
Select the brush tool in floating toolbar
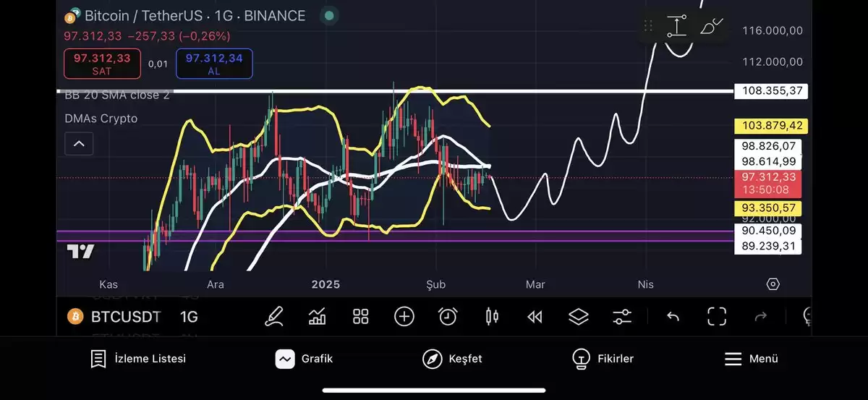pyautogui.click(x=712, y=26)
